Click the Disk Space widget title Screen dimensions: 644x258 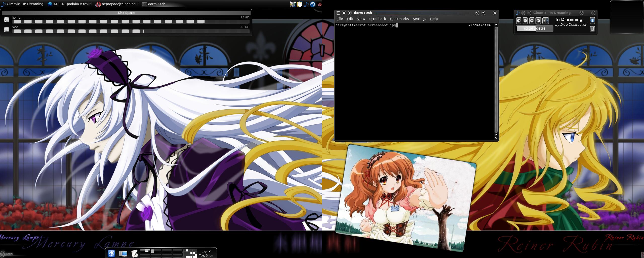click(126, 13)
